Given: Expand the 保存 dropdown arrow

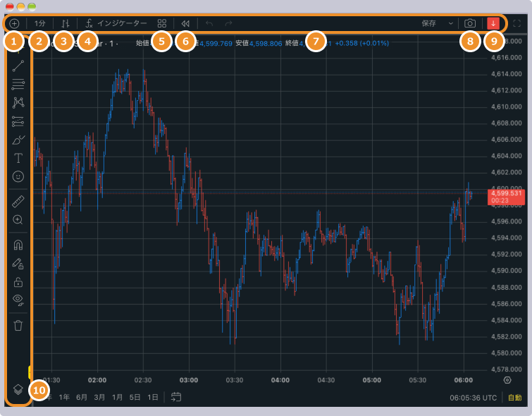Looking at the screenshot, I should (451, 23).
